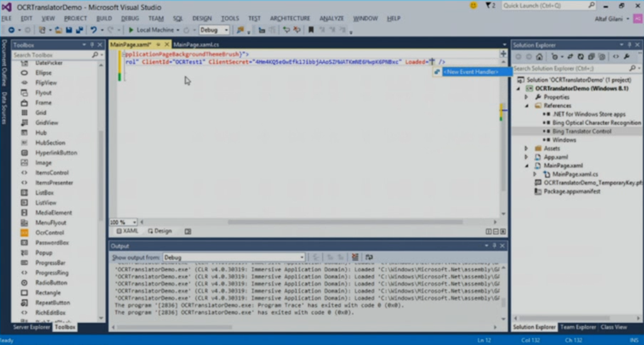Clear all output using Output toolbar icon

tap(355, 257)
